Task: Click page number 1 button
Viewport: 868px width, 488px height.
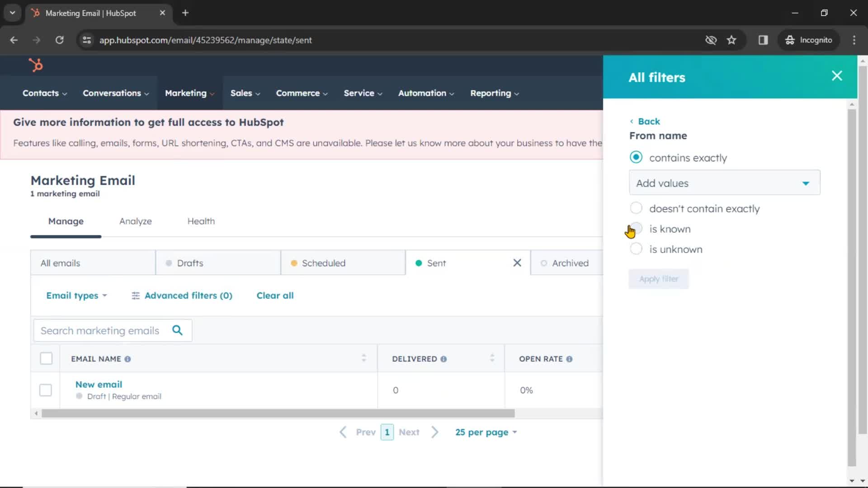Action: (387, 432)
